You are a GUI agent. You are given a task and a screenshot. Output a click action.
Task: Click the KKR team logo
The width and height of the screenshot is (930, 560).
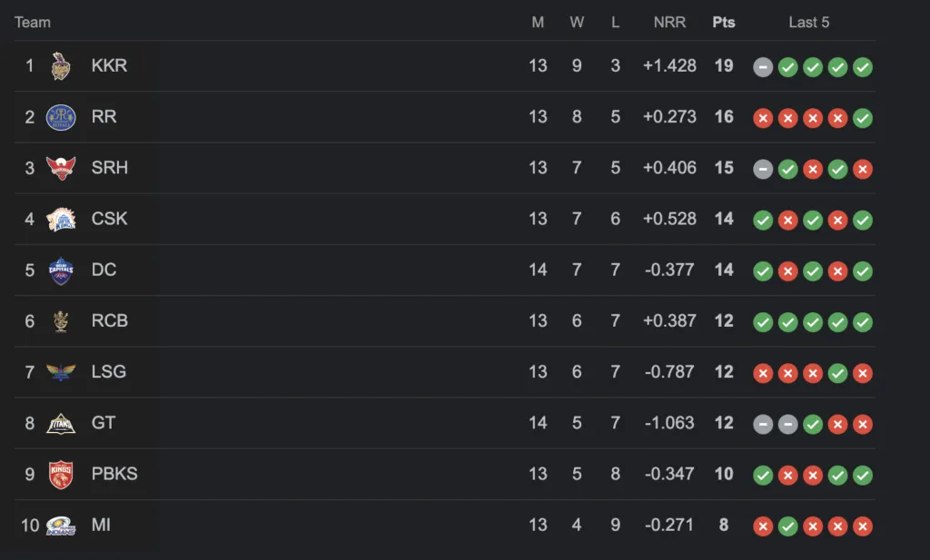click(61, 65)
